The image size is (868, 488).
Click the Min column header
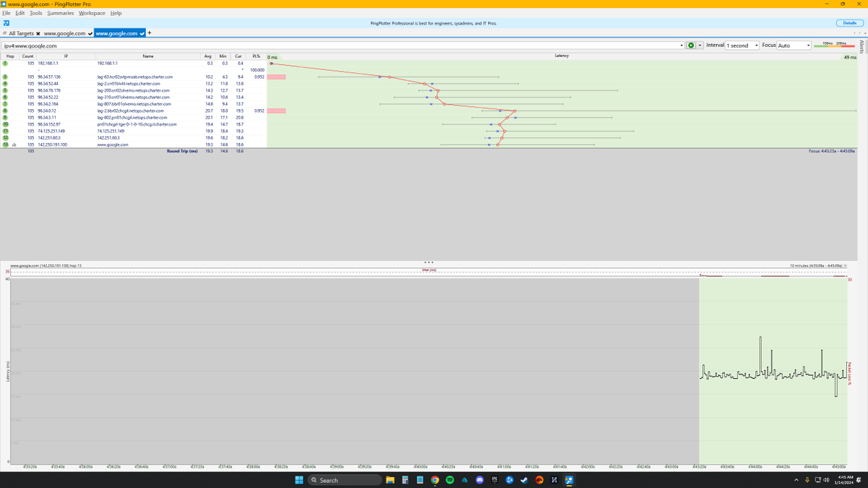(224, 56)
